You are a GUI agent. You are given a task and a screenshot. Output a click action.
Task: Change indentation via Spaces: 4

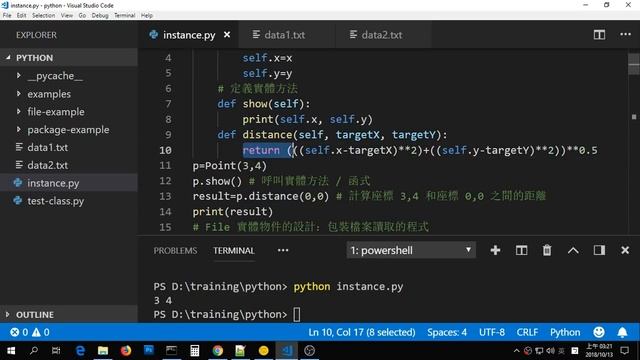pyautogui.click(x=447, y=332)
